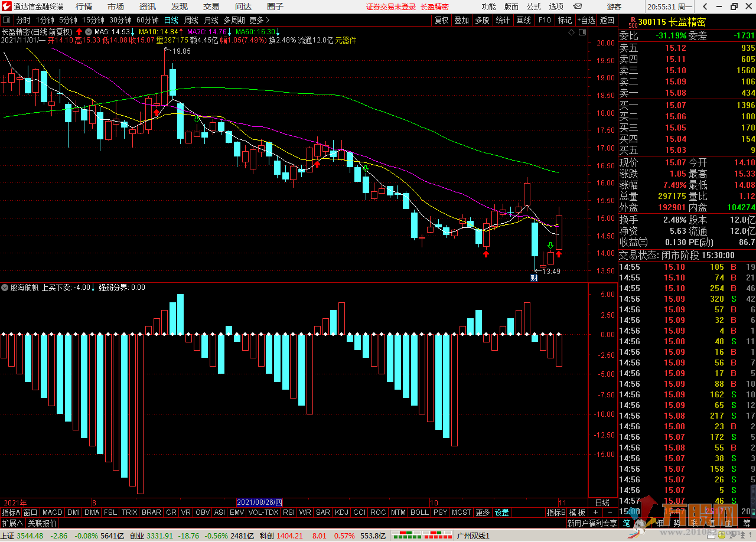756x542 pixels.
Task: Open the F10 company info
Action: coord(545,20)
